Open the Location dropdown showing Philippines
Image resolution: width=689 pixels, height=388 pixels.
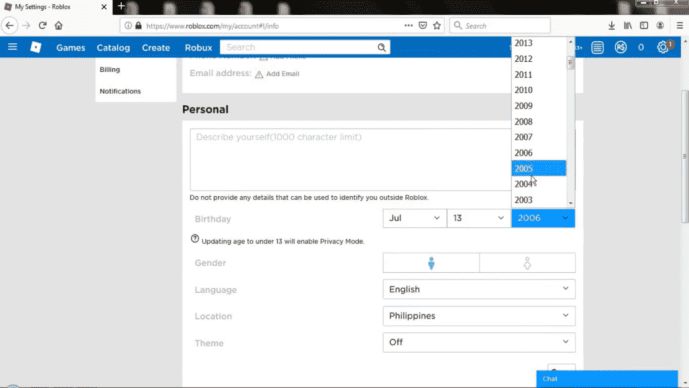tap(479, 316)
